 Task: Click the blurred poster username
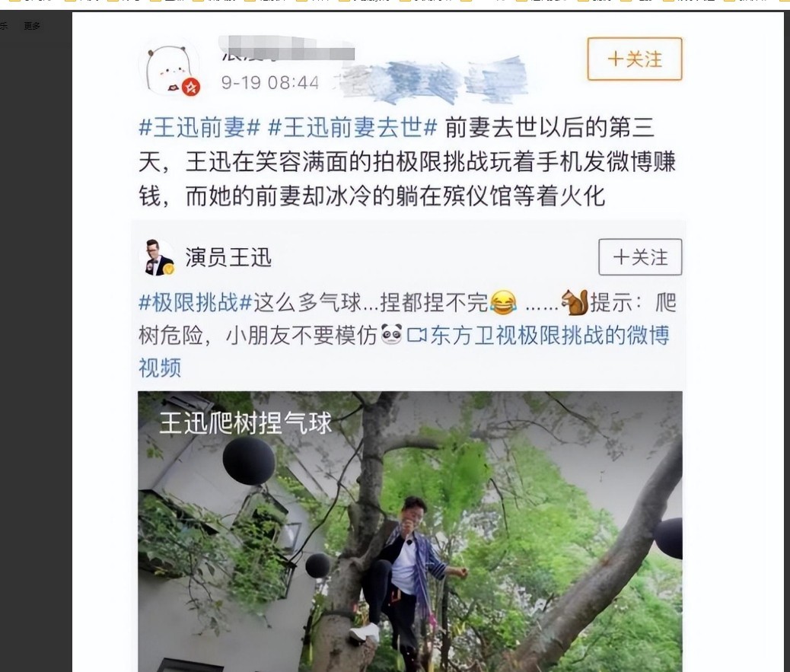coord(288,49)
